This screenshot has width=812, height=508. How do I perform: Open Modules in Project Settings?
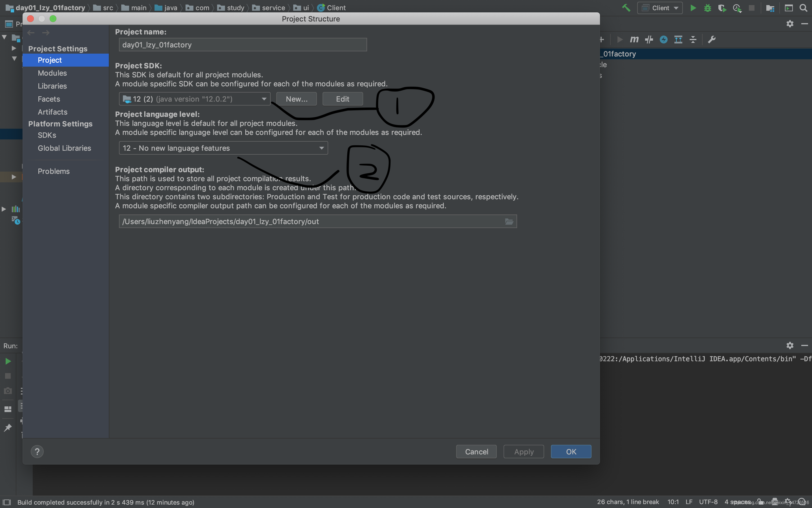[52, 73]
